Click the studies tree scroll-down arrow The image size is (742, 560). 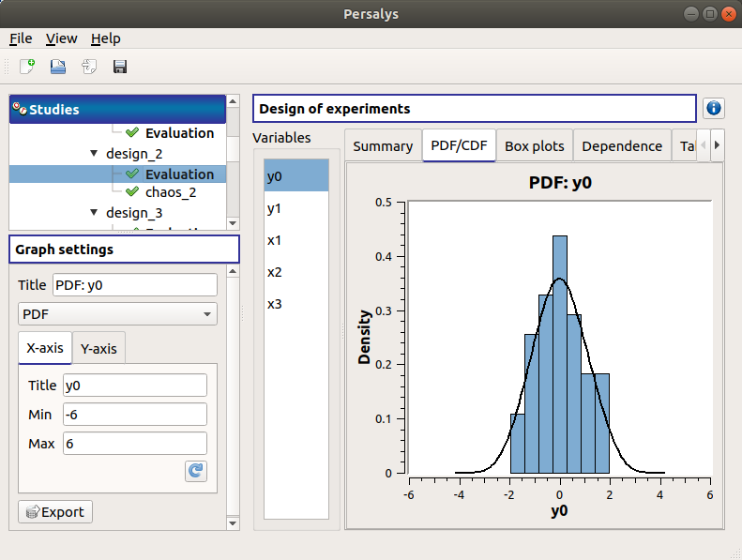[234, 223]
